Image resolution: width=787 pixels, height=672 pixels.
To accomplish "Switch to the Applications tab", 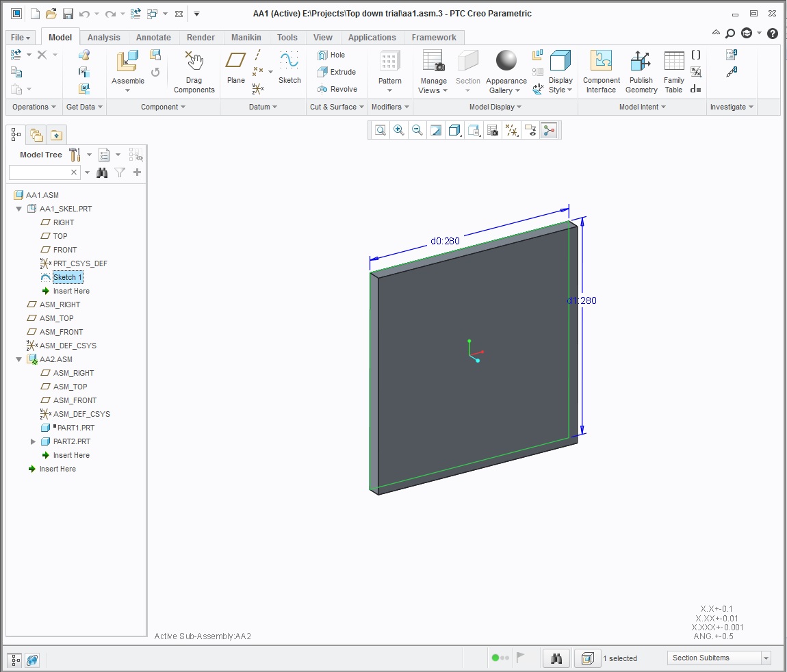I will (x=372, y=38).
